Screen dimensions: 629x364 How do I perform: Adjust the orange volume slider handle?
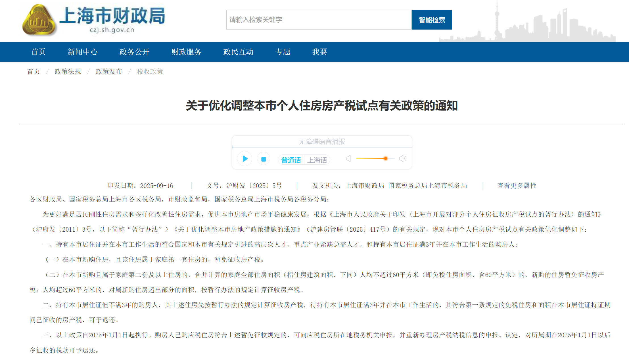385,158
